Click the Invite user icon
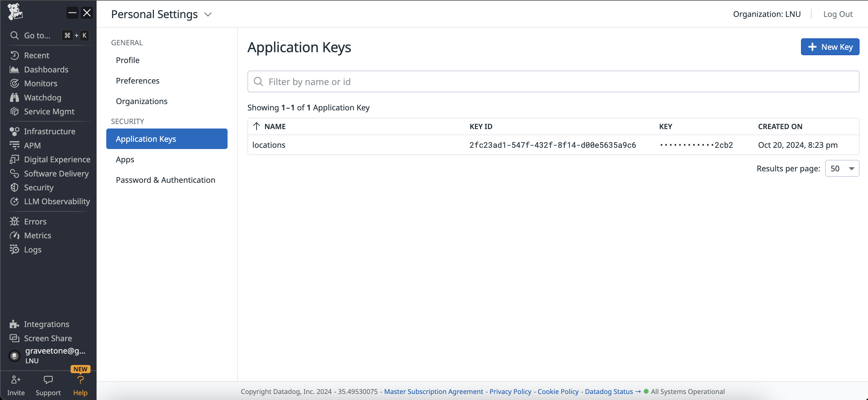 (x=15, y=380)
